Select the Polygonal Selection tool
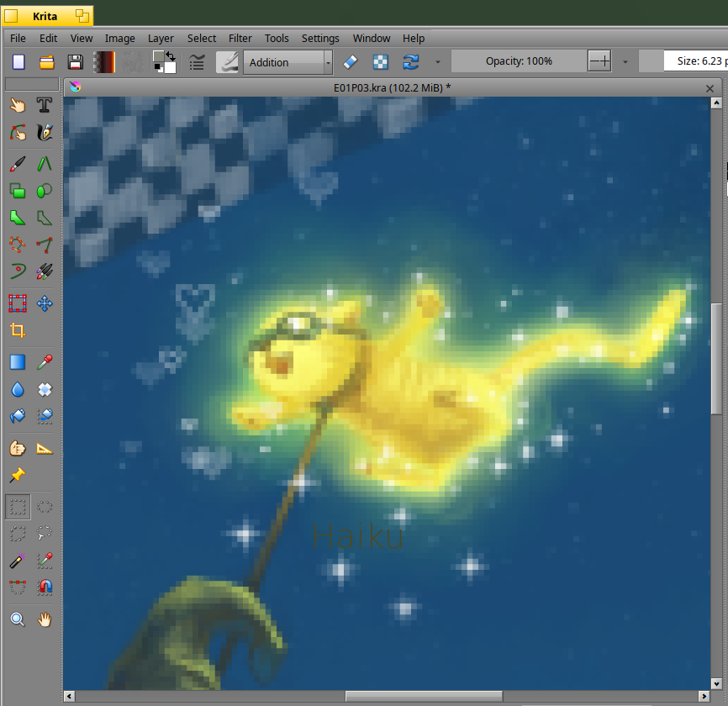This screenshot has width=728, height=706. click(x=18, y=534)
